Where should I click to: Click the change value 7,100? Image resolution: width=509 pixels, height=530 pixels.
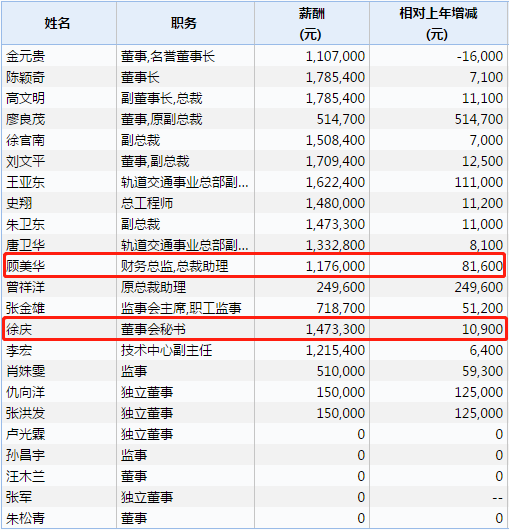pos(486,77)
